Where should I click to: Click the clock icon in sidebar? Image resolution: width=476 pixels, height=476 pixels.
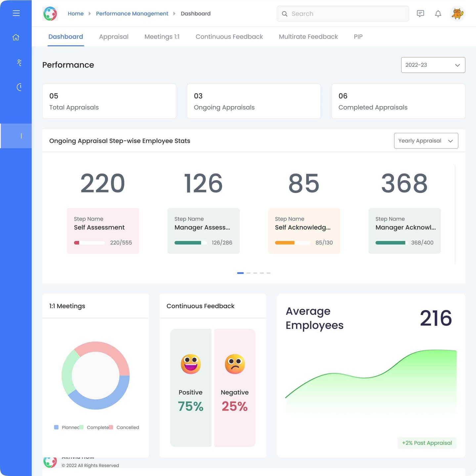(19, 87)
